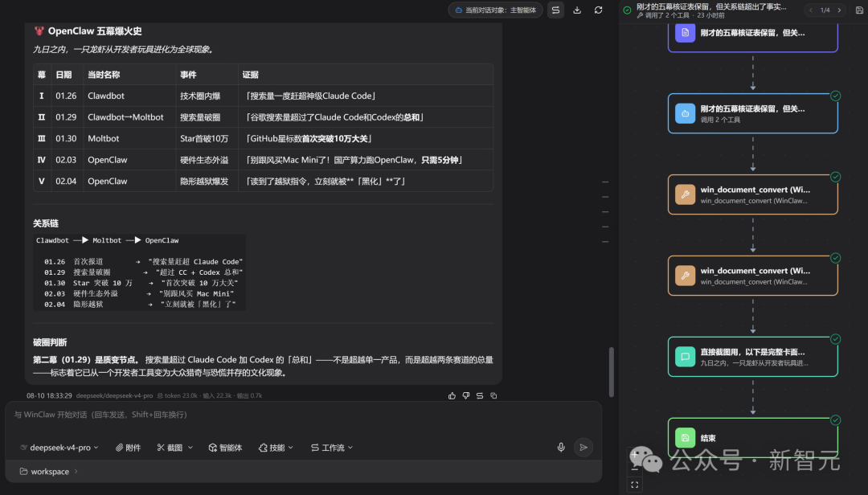Open the deepseek-v4-pro model dropdown
Viewport: 868px width, 495px height.
coord(59,448)
